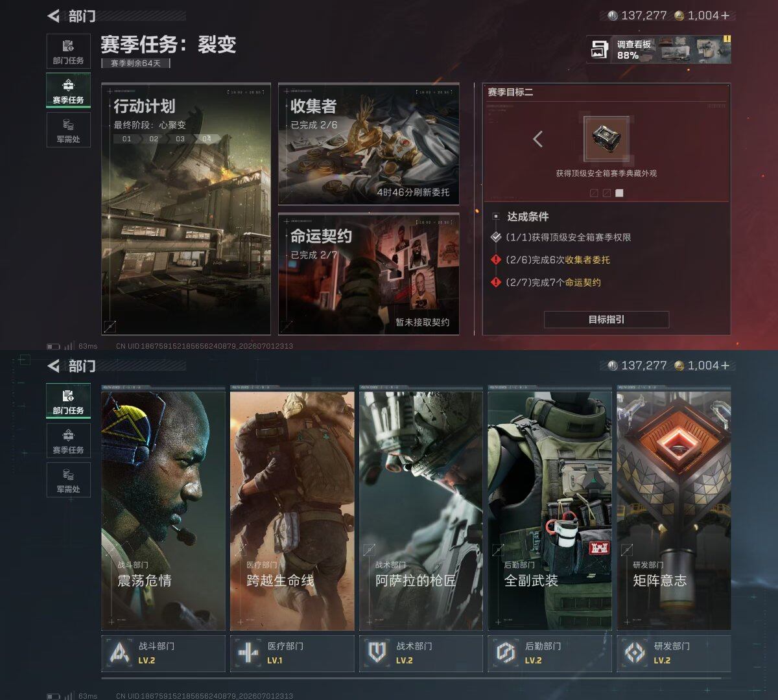
Task: Open the 阿萨拉的枪匠 department card
Action: pyautogui.click(x=421, y=508)
